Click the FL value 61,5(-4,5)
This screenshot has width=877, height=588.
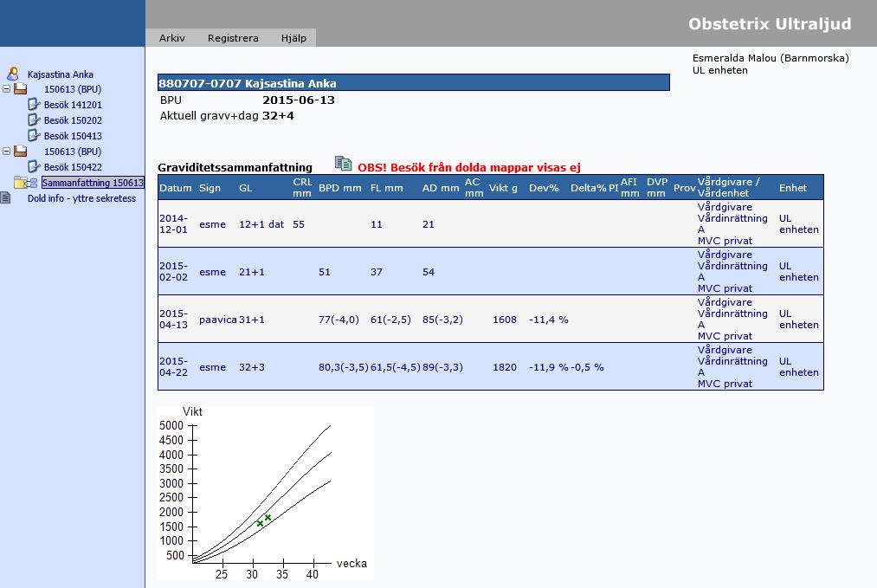coord(396,367)
